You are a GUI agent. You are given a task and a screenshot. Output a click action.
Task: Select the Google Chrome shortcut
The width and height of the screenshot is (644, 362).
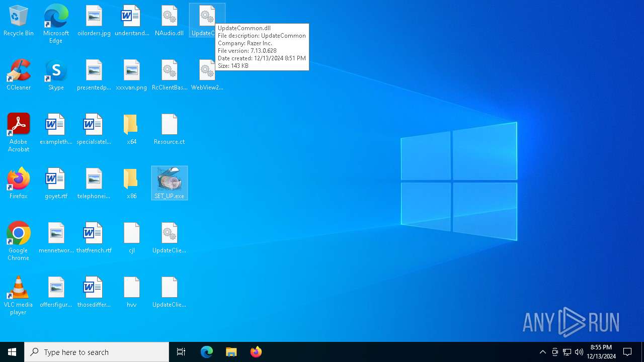point(19,241)
